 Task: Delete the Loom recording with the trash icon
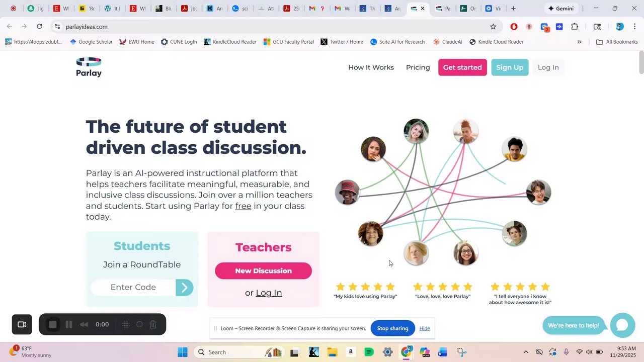tap(153, 324)
